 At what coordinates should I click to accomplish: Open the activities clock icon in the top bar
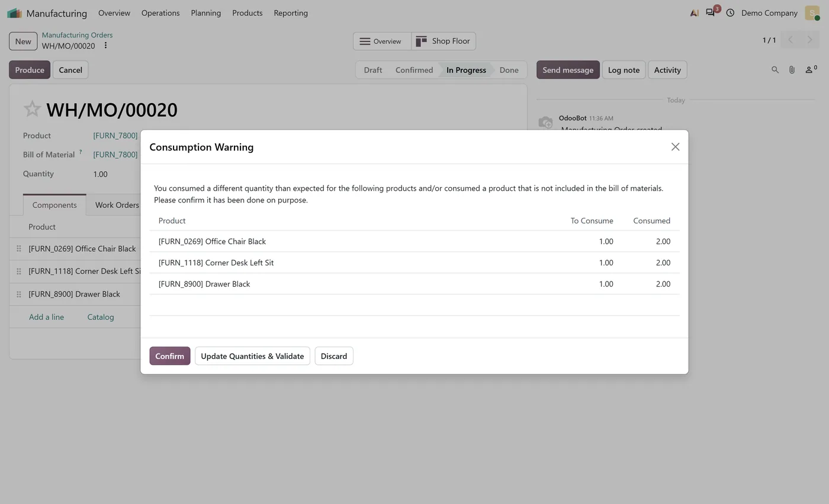point(730,13)
